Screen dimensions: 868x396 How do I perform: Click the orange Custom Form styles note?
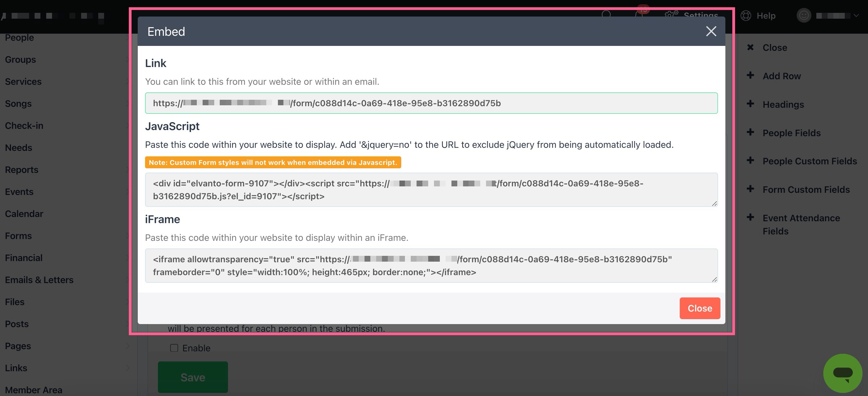273,163
